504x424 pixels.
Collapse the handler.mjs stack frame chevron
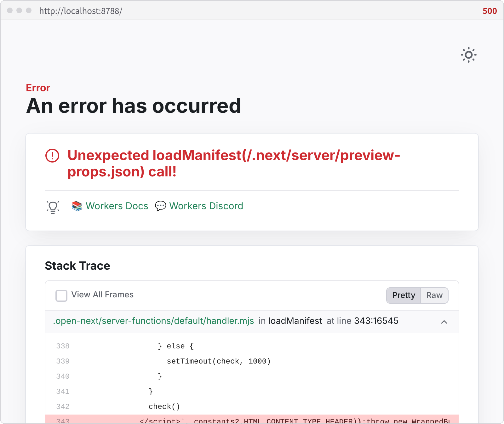click(444, 322)
